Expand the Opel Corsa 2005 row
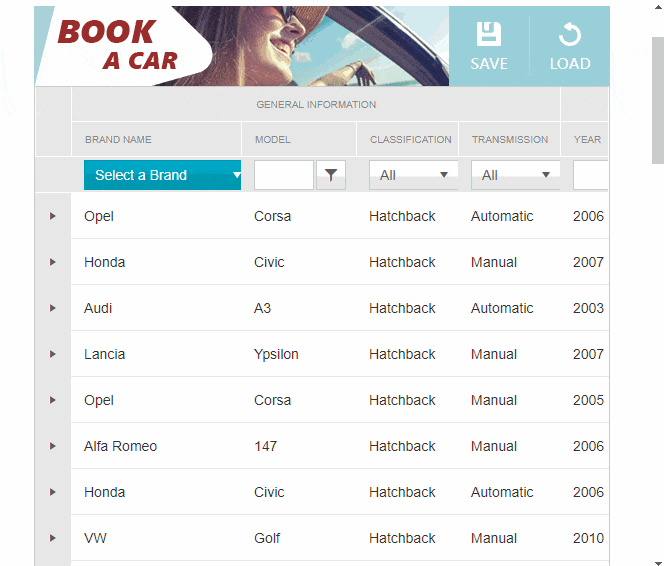This screenshot has height=566, width=664. (x=53, y=400)
